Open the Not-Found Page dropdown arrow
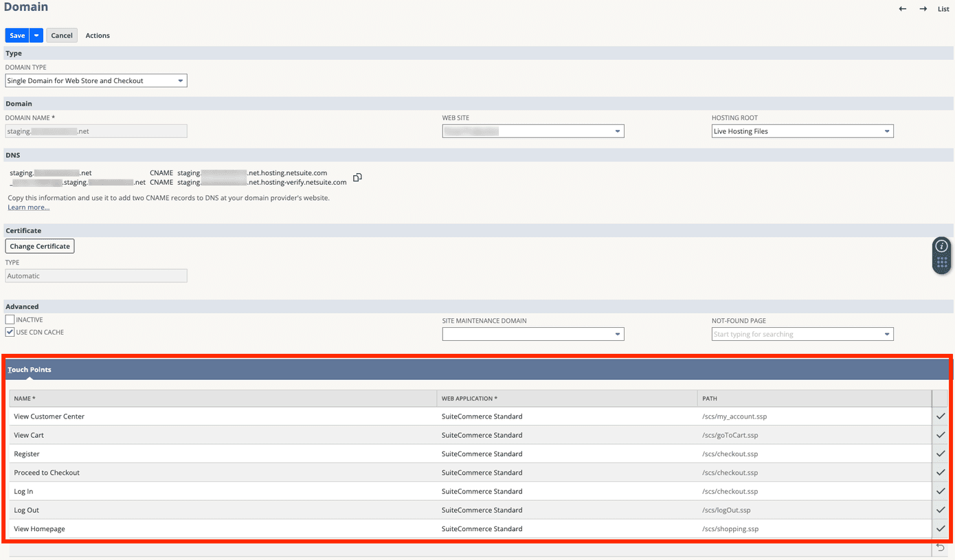 [x=887, y=334]
